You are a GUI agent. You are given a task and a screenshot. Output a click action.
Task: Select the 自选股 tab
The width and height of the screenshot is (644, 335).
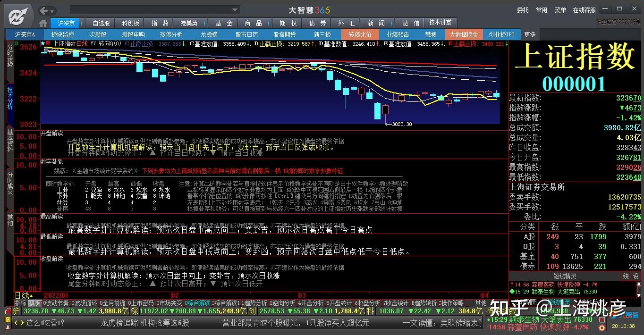pyautogui.click(x=101, y=23)
